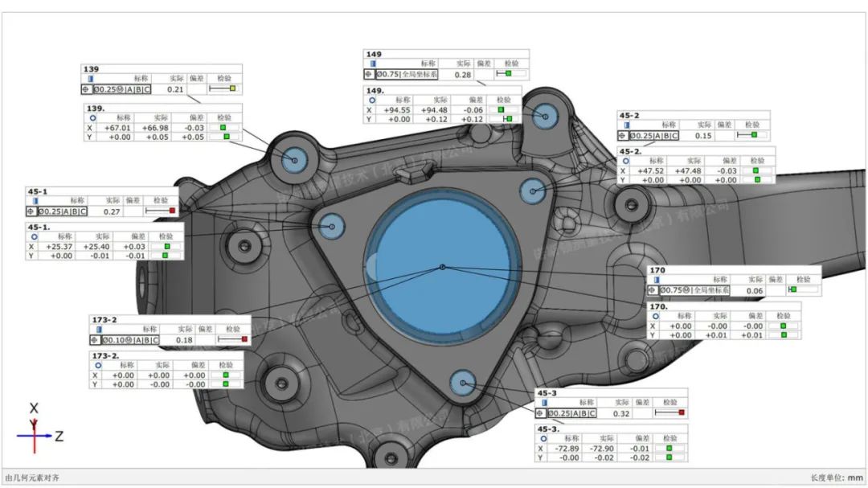Image resolution: width=868 pixels, height=488 pixels.
Task: Select the blue hole connected to label 149
Action: pyautogui.click(x=545, y=117)
